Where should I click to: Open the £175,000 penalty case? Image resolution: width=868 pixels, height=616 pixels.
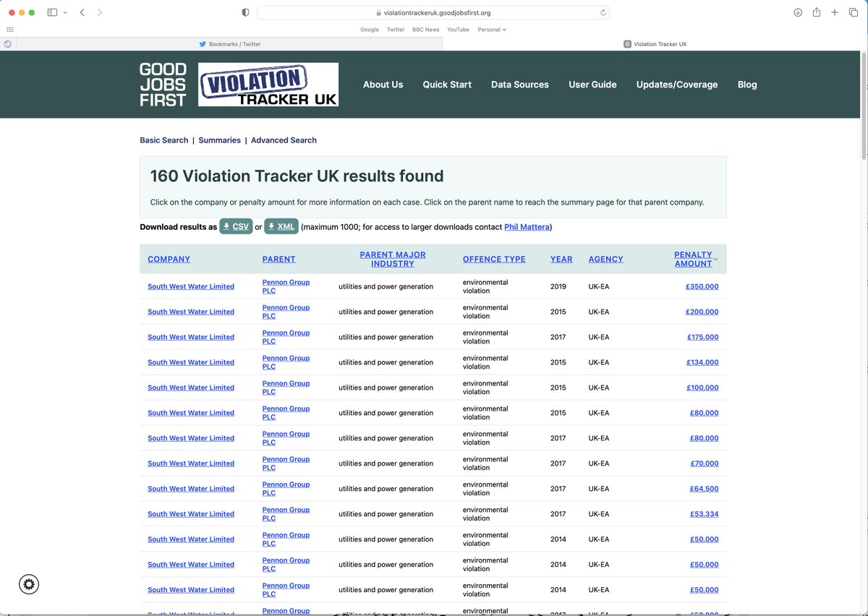coord(703,337)
